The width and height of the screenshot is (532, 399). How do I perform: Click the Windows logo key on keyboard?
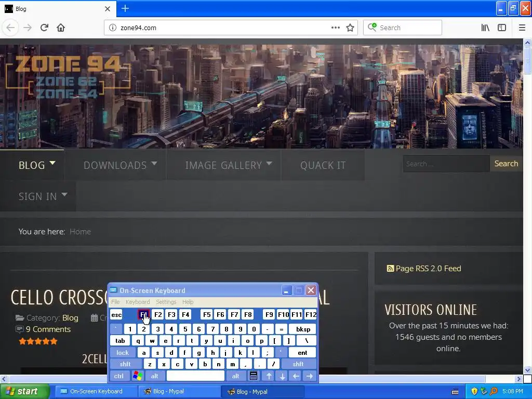(x=137, y=376)
